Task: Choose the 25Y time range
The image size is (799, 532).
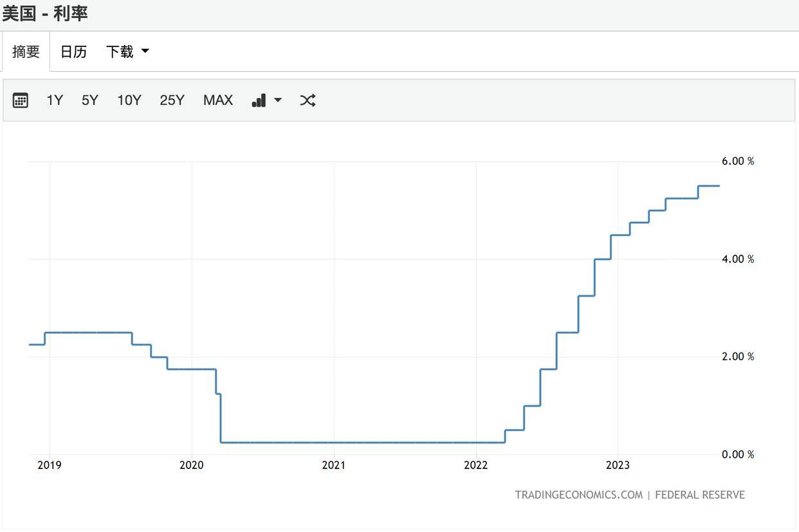Action: tap(172, 100)
